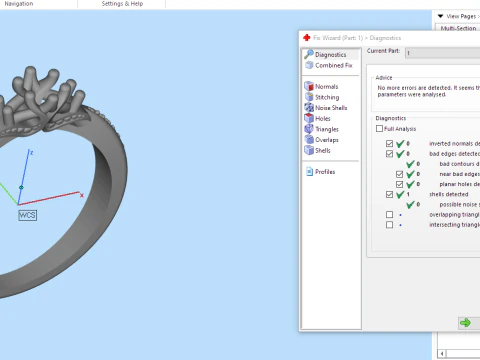Click the WCS coordinate system label
Image resolution: width=480 pixels, height=360 pixels.
point(27,215)
